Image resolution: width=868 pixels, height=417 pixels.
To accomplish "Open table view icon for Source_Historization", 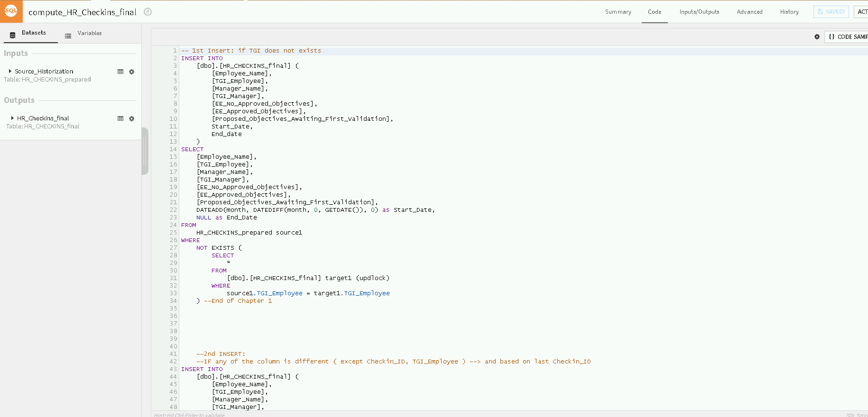I will [x=120, y=72].
